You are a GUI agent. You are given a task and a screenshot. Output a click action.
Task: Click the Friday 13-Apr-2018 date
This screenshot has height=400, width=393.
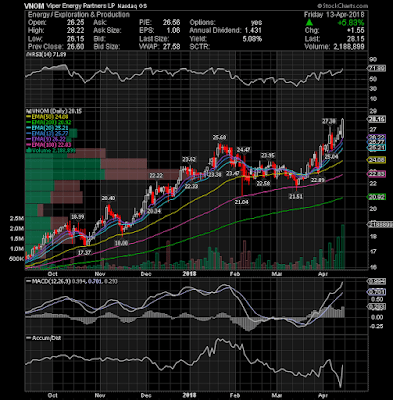tap(334, 14)
